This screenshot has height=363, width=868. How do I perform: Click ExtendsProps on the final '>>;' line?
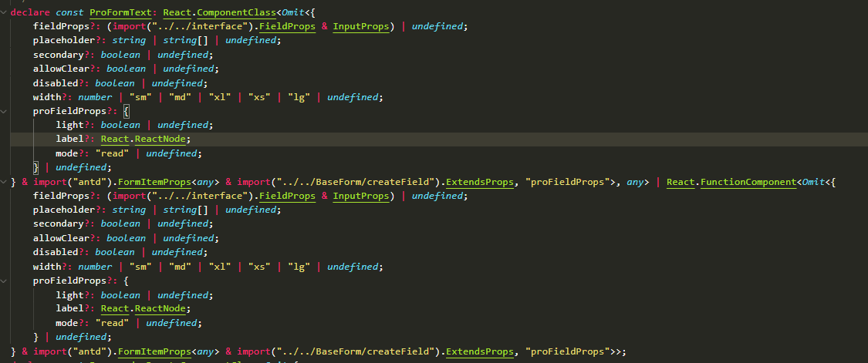[480, 351]
